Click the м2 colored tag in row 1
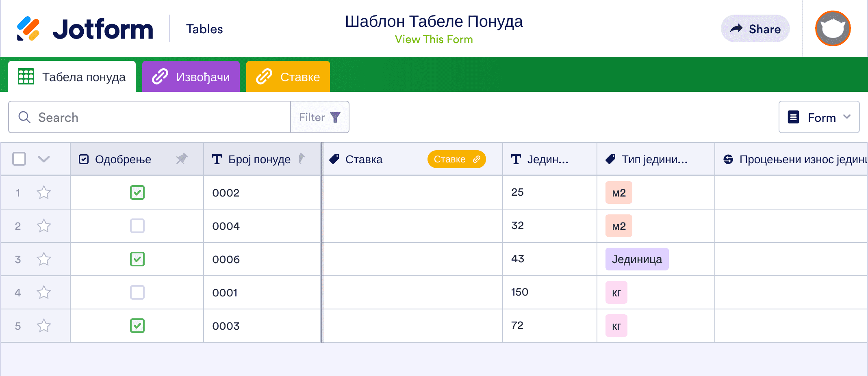 coord(618,192)
